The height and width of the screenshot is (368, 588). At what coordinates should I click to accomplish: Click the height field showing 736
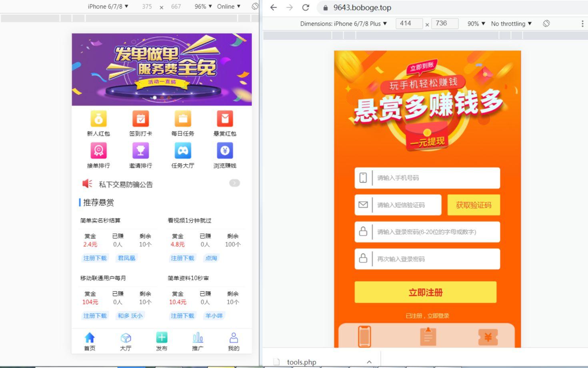coord(445,24)
